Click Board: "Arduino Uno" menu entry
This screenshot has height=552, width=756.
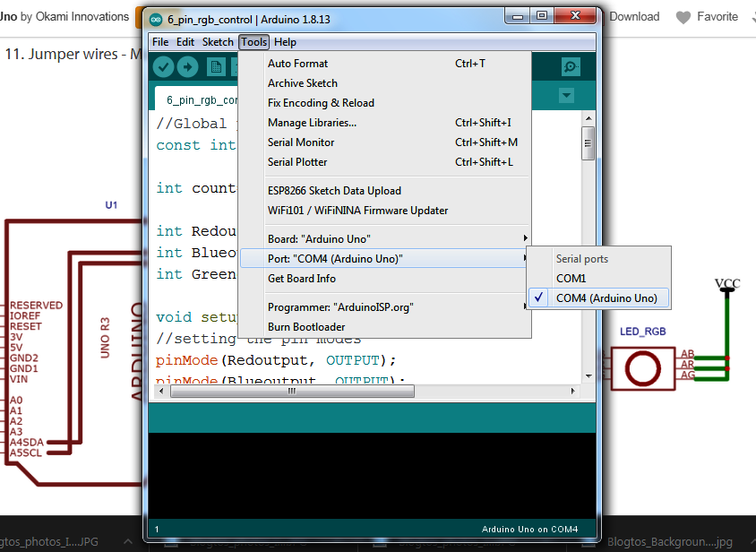pyautogui.click(x=385, y=239)
